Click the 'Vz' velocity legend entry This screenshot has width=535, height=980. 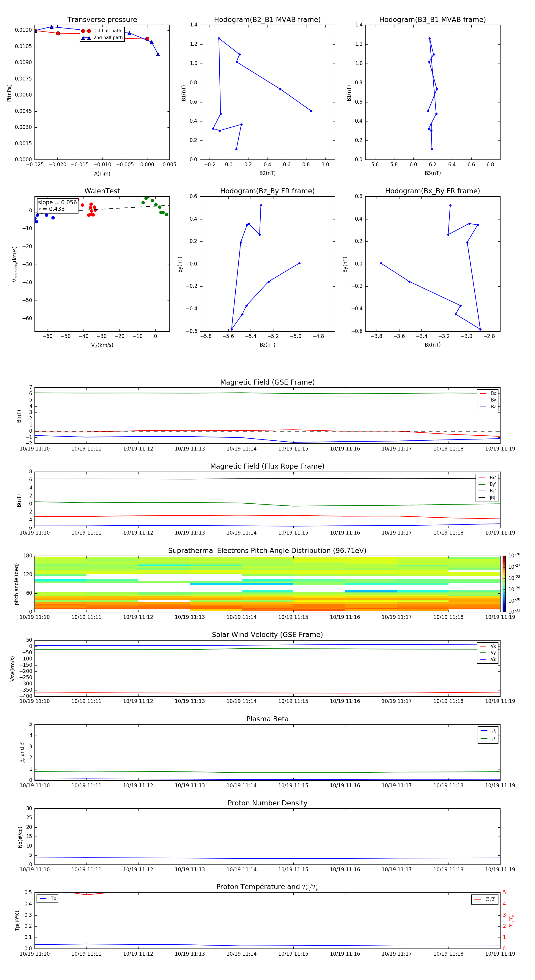[x=488, y=659]
